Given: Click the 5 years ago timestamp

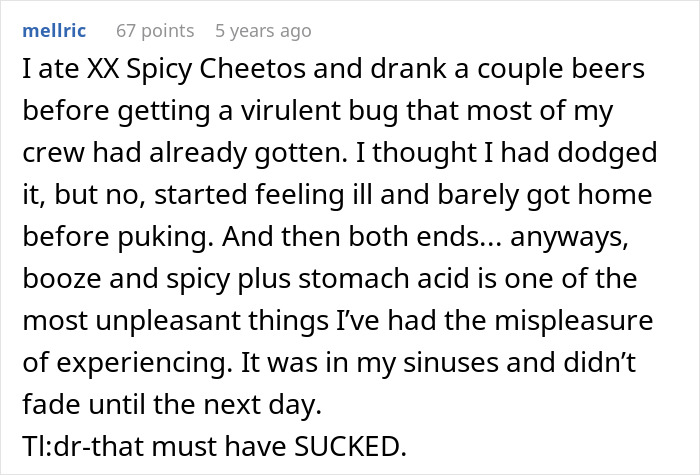Looking at the screenshot, I should (263, 31).
